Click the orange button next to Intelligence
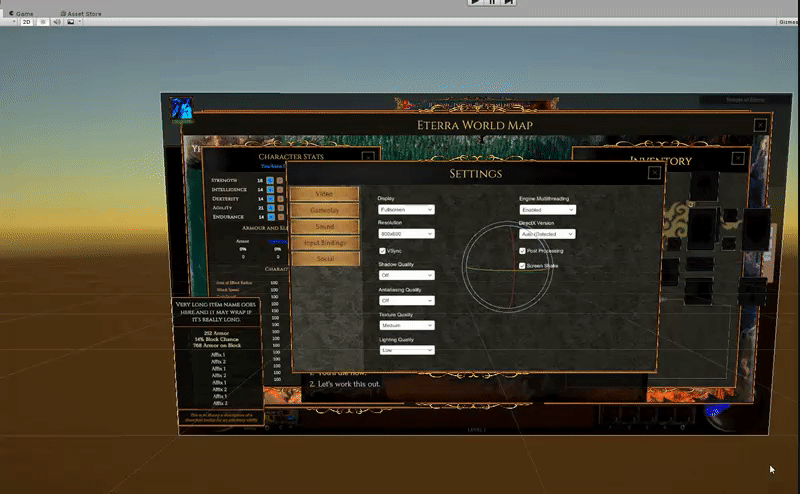800x494 pixels. point(280,190)
